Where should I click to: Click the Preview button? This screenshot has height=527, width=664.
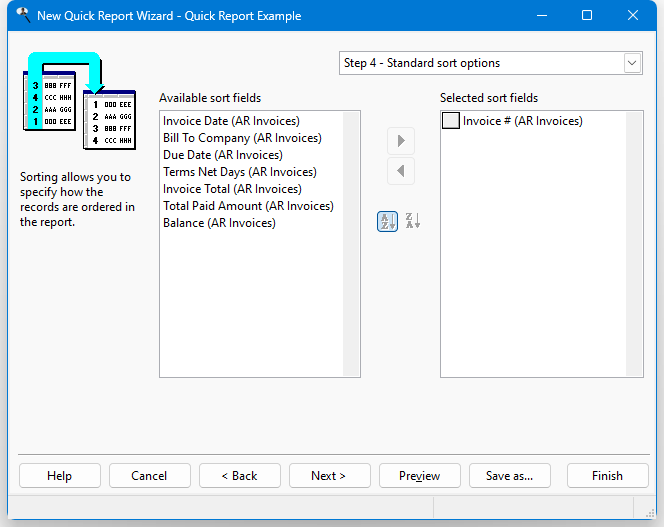(x=420, y=476)
